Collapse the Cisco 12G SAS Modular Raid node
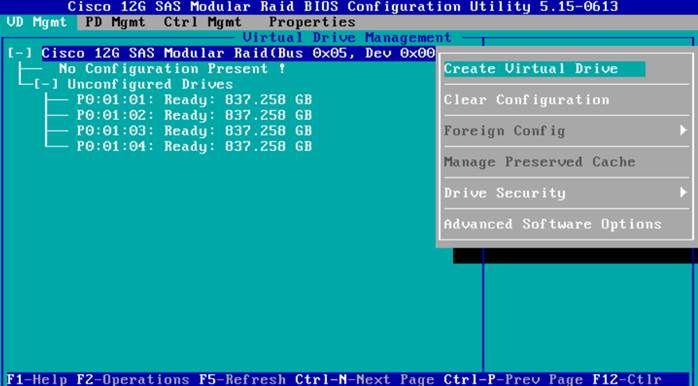 tap(20, 53)
